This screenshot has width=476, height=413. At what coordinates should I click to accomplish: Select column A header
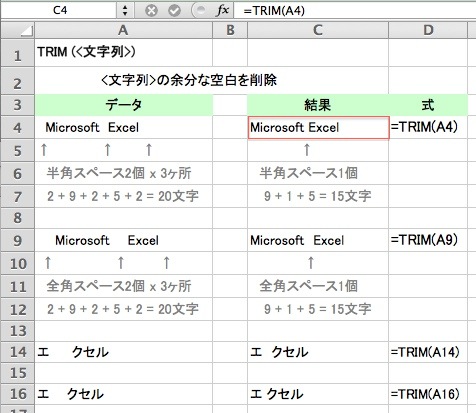pos(123,30)
